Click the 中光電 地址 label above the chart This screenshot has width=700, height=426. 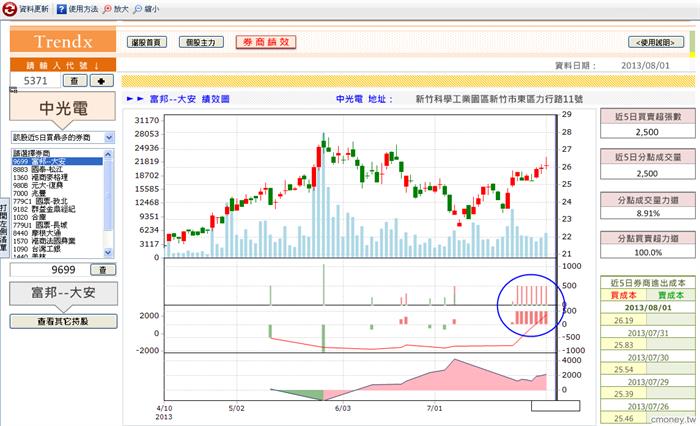tap(364, 99)
